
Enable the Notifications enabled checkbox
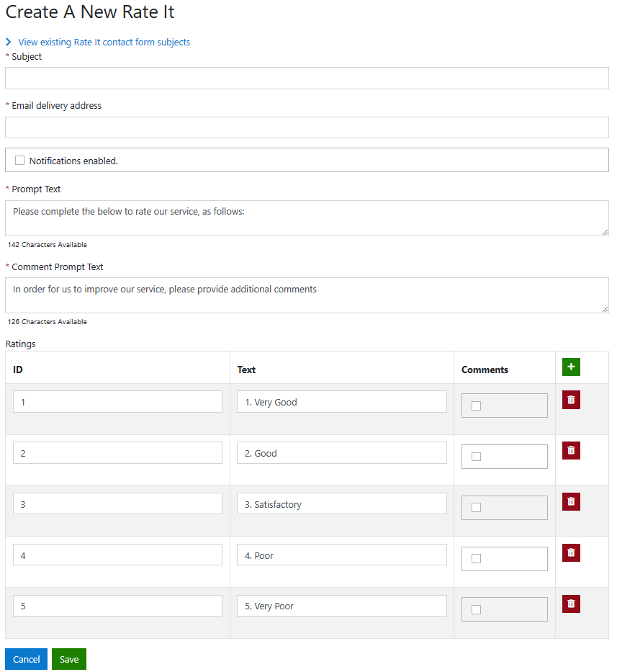pyautogui.click(x=20, y=161)
